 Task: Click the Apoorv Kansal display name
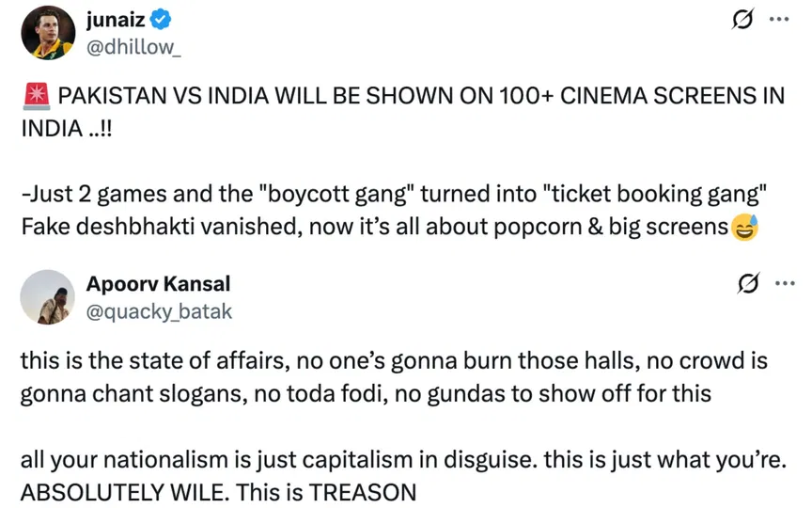[158, 284]
